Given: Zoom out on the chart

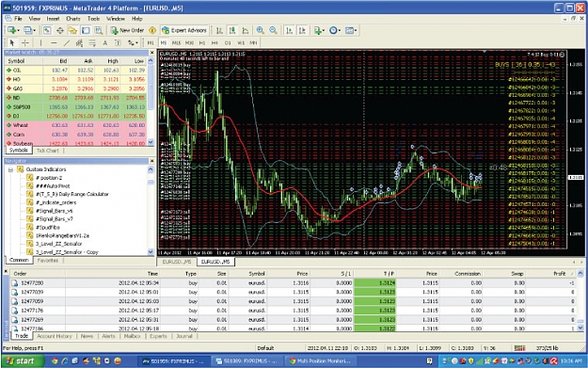Looking at the screenshot, I should pyautogui.click(x=273, y=30).
